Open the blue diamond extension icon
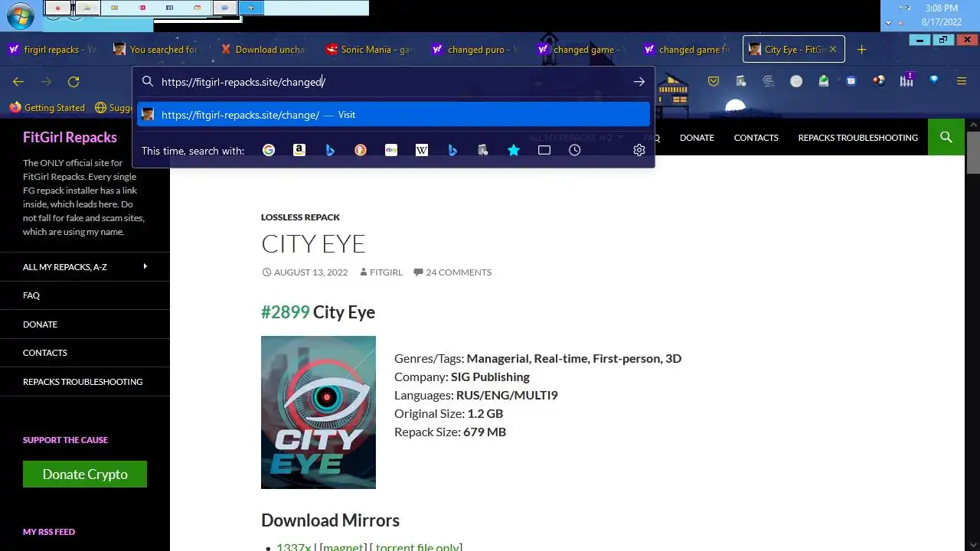Image resolution: width=980 pixels, height=551 pixels. point(934,80)
